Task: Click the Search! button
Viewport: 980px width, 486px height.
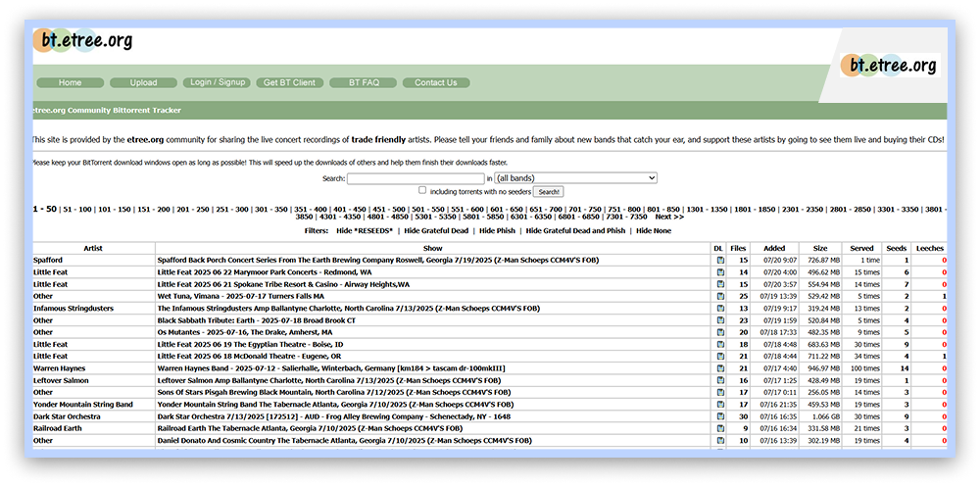Action: [550, 192]
